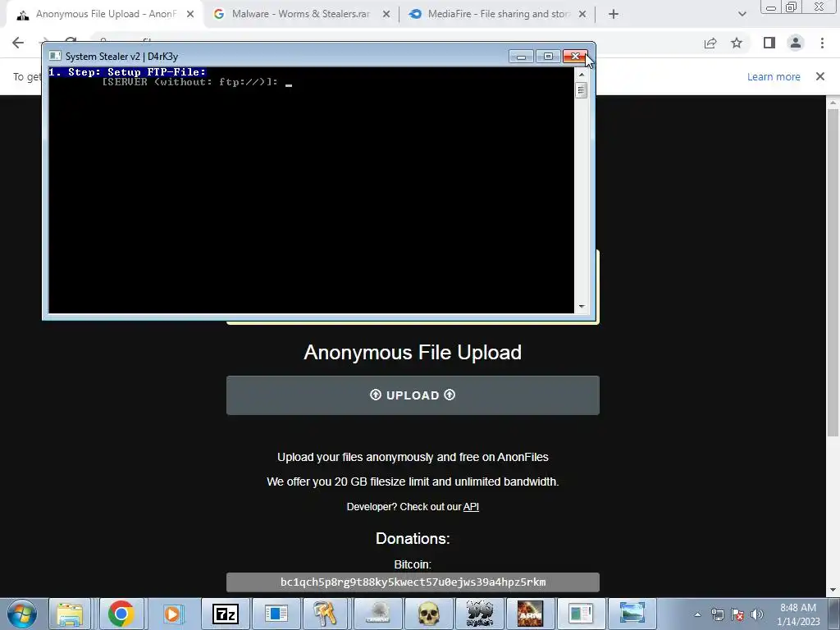Click the grey Carnival globe taskbar icon
Image resolution: width=840 pixels, height=630 pixels.
[x=377, y=614]
